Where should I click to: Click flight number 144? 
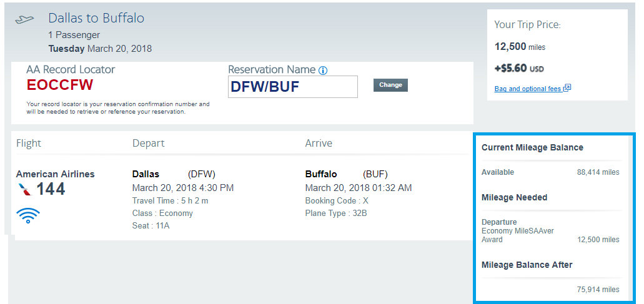click(x=51, y=189)
